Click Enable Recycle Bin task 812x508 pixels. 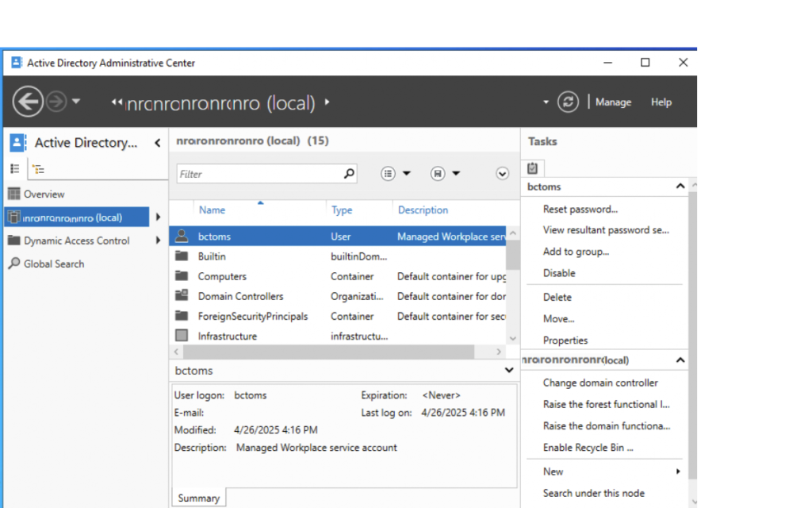point(588,448)
